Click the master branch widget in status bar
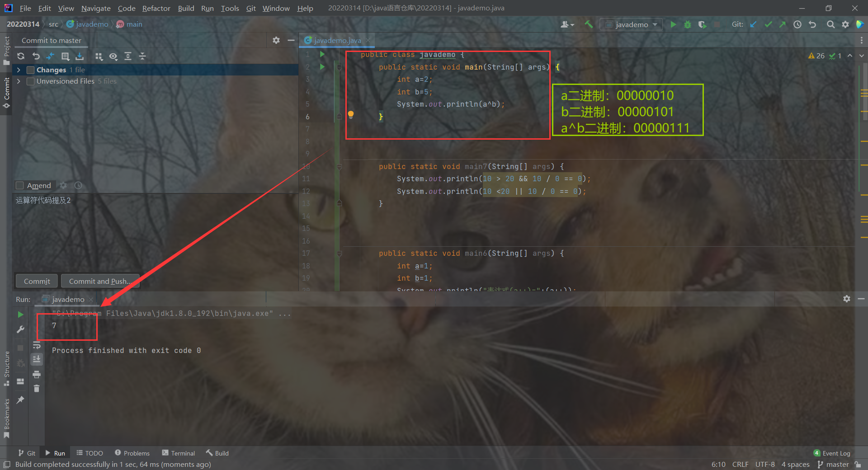 [833, 464]
